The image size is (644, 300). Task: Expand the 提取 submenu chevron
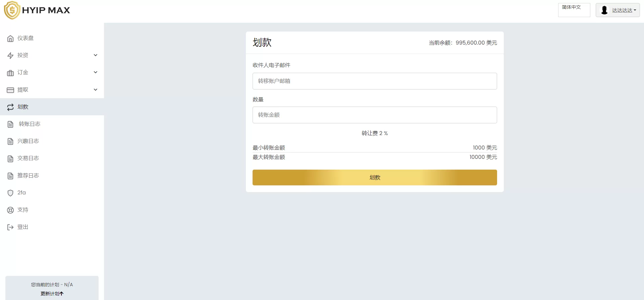(96, 90)
